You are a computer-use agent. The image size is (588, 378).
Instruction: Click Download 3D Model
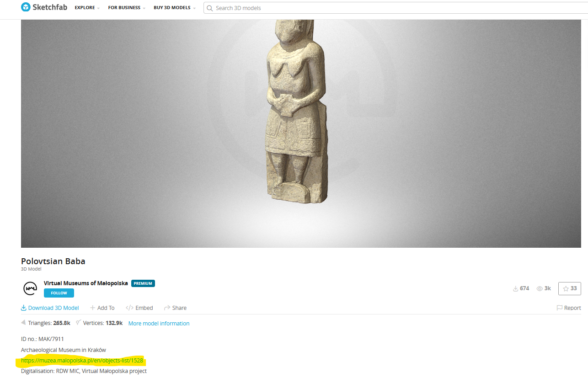pyautogui.click(x=50, y=308)
